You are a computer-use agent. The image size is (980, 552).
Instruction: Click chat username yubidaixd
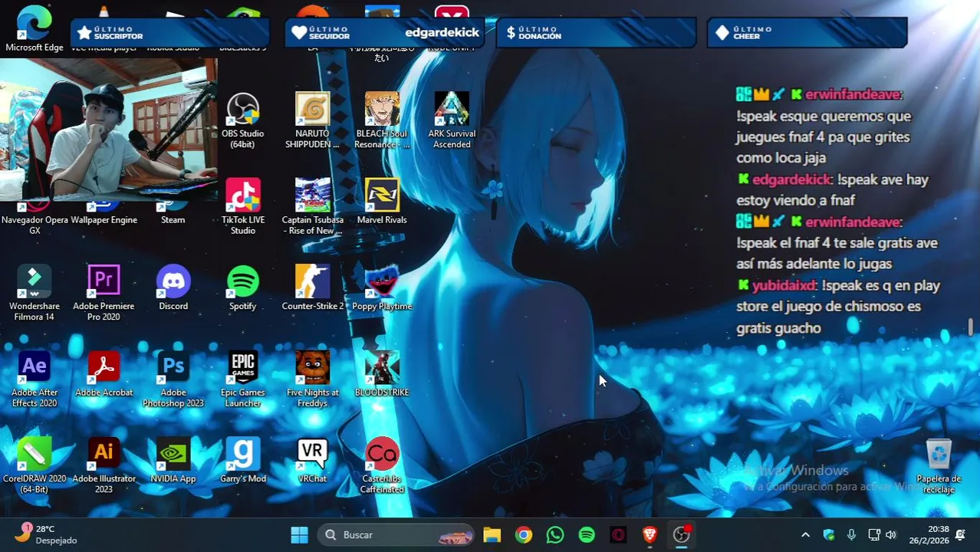[x=784, y=285]
